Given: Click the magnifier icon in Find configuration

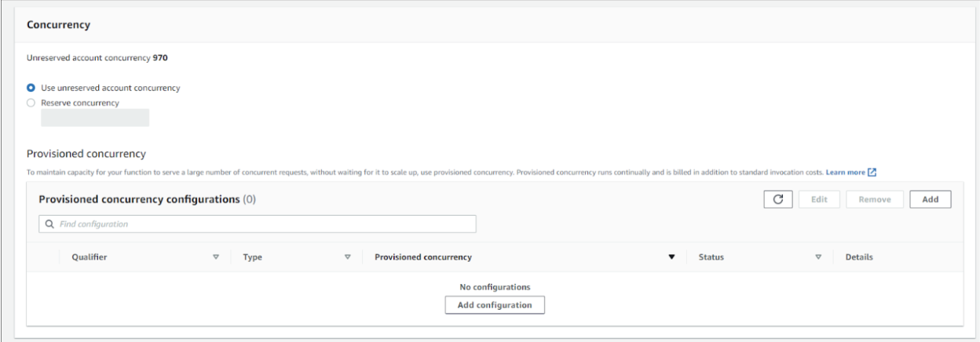Looking at the screenshot, I should click(49, 224).
